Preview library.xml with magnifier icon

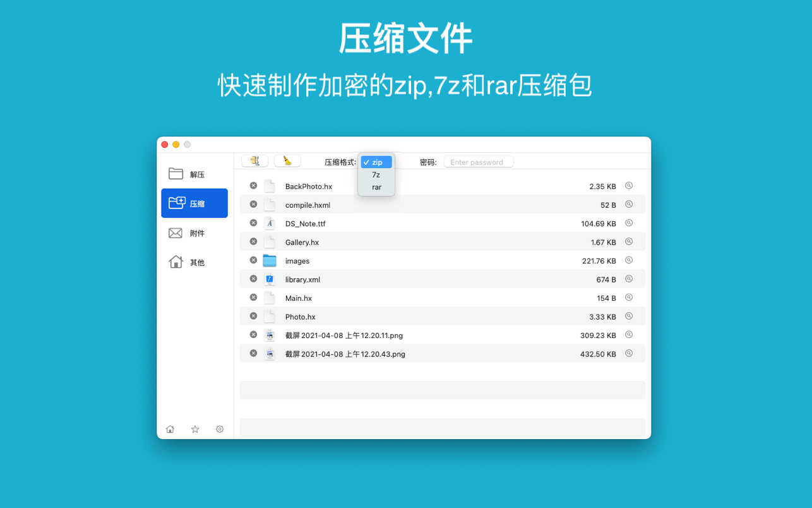click(629, 279)
